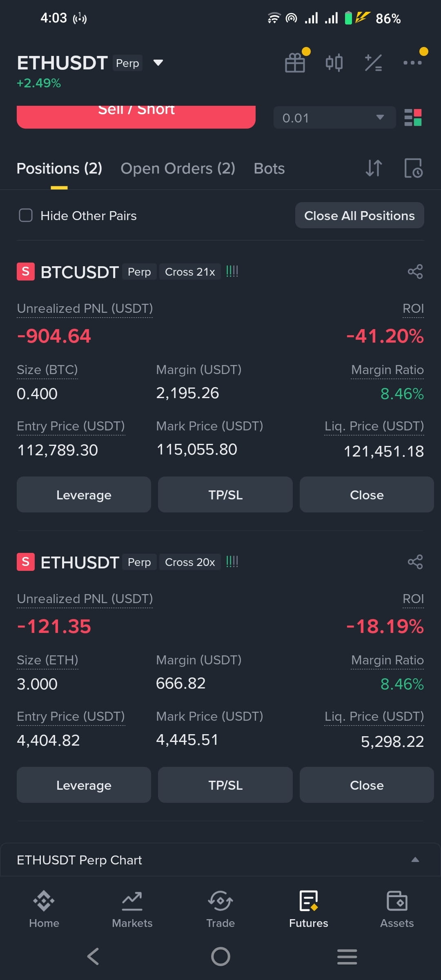The height and width of the screenshot is (980, 441).
Task: Tap the sort positions arrows icon
Action: [374, 168]
